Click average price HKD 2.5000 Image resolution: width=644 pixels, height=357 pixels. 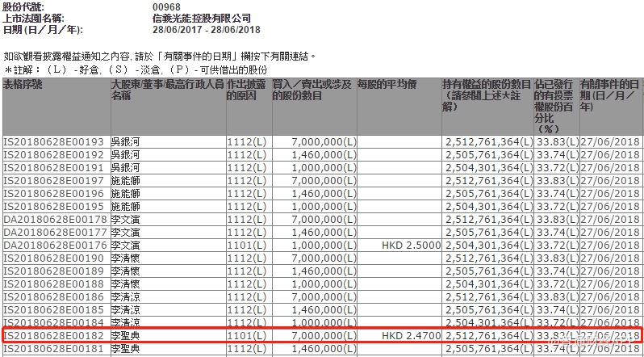[x=411, y=245]
